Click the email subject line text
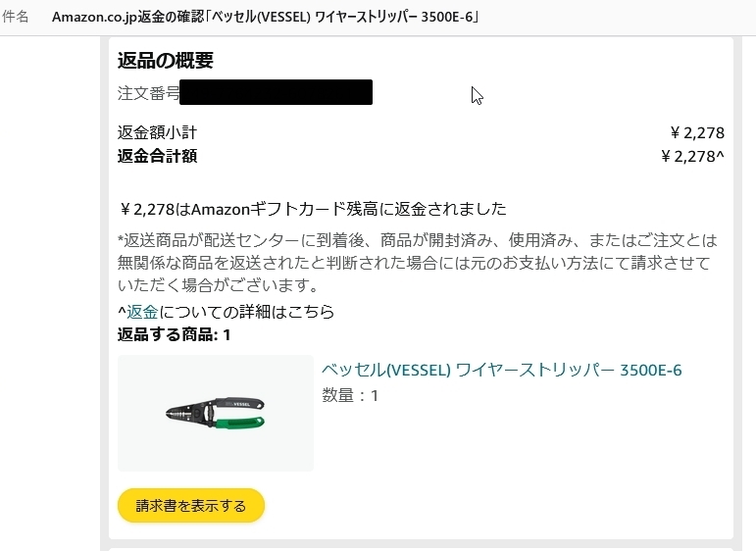 [265, 18]
